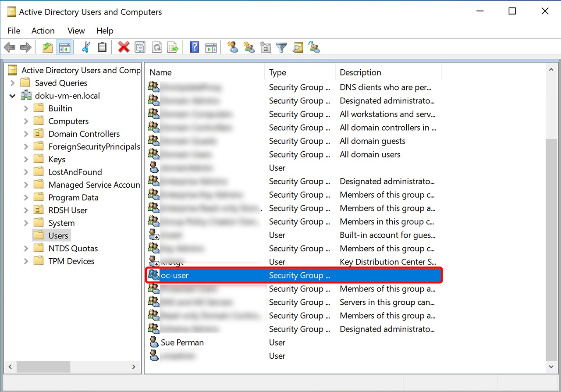Add selected objects to group icon
561x392 pixels.
click(x=314, y=47)
